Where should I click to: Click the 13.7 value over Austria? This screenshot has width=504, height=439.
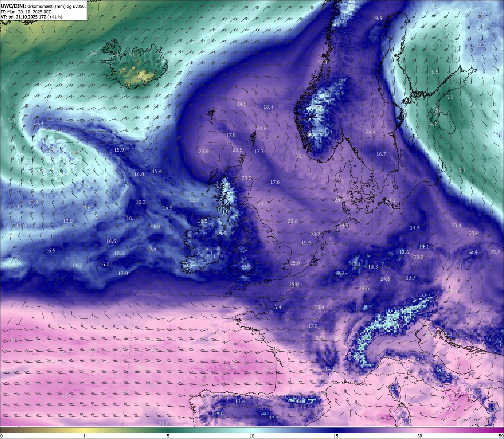point(411,278)
